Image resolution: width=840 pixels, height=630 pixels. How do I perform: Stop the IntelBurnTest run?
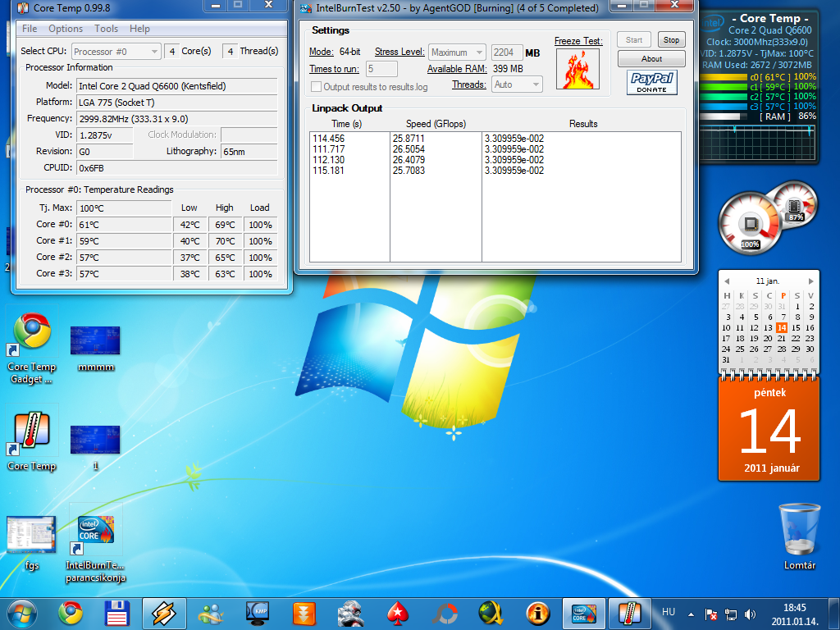(671, 39)
